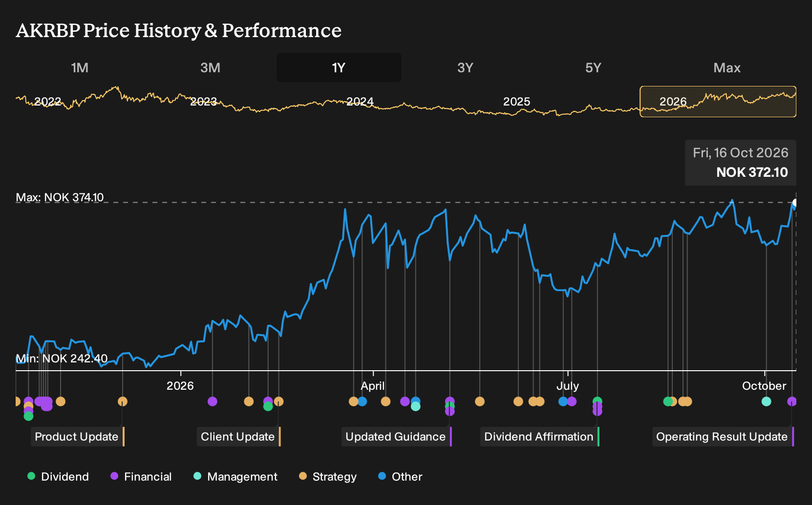Open the Product Update event label

pyautogui.click(x=77, y=437)
